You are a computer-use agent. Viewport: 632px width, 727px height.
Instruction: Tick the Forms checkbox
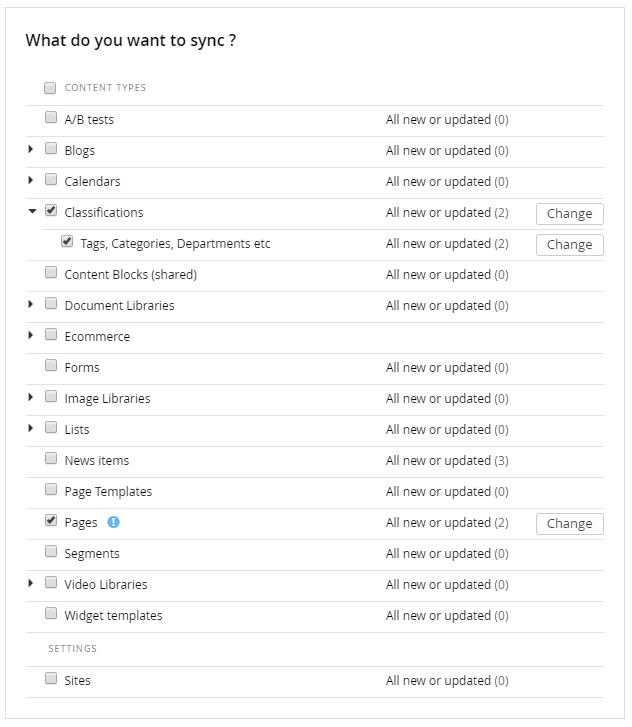click(51, 366)
